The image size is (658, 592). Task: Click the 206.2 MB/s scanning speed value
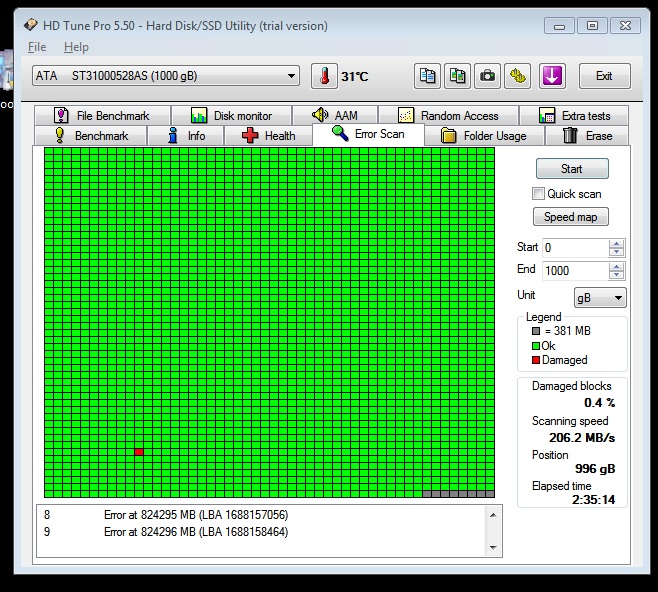coord(582,438)
